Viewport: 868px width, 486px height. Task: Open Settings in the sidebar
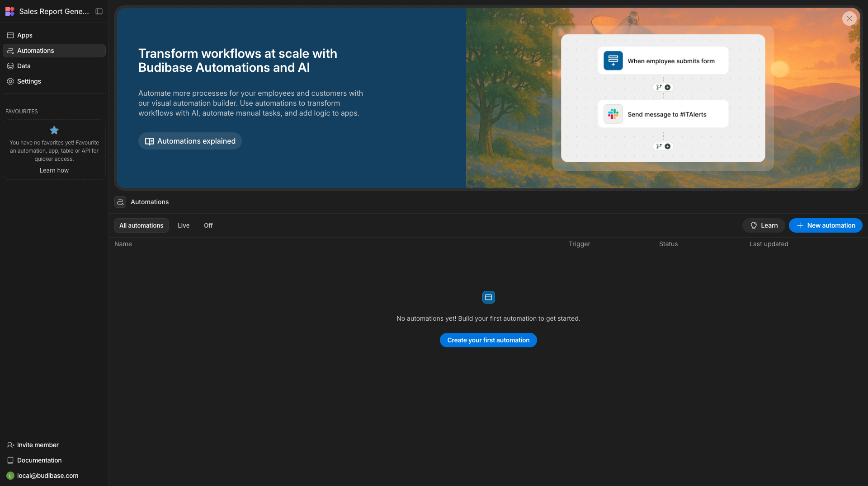point(54,81)
